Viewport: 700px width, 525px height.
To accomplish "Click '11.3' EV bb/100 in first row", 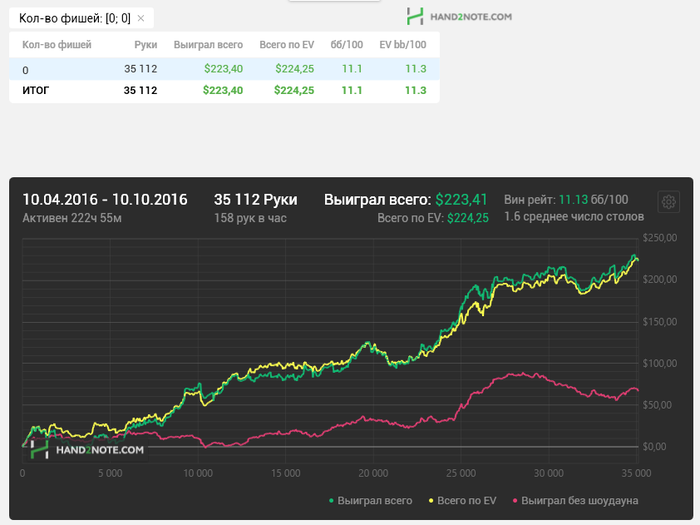I will (x=416, y=69).
